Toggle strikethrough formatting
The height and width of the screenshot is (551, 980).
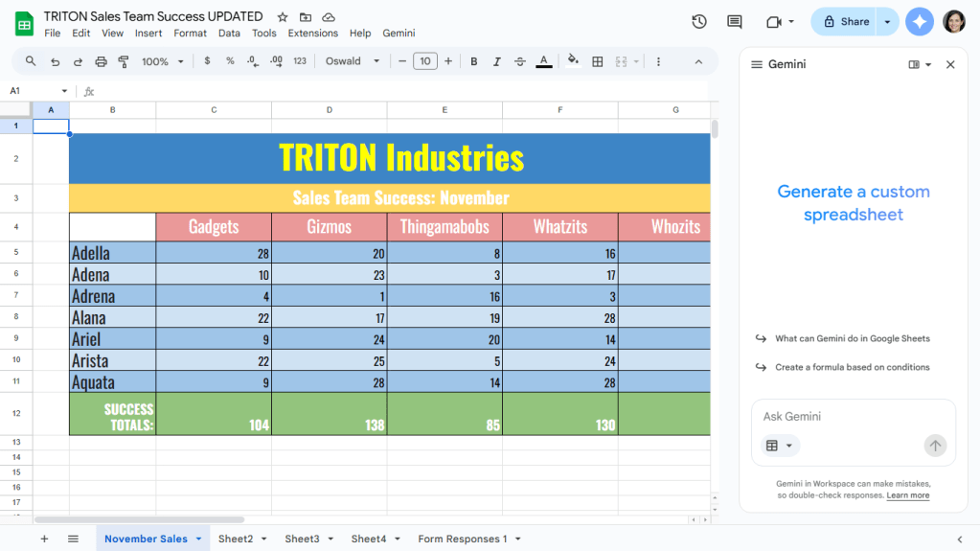(x=520, y=61)
